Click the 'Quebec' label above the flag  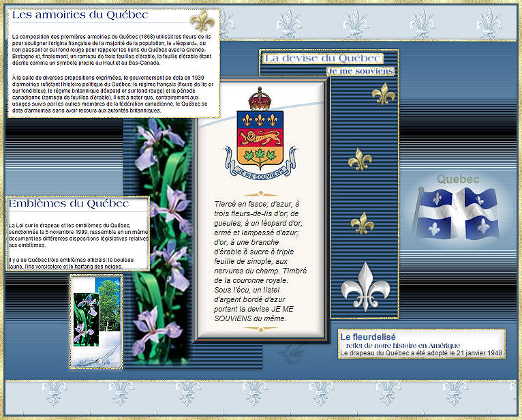(458, 179)
